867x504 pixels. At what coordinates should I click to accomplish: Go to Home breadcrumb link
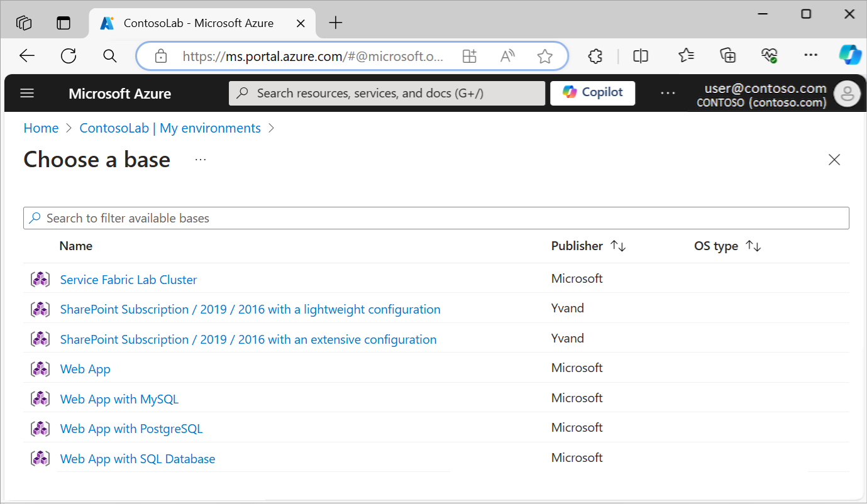41,128
